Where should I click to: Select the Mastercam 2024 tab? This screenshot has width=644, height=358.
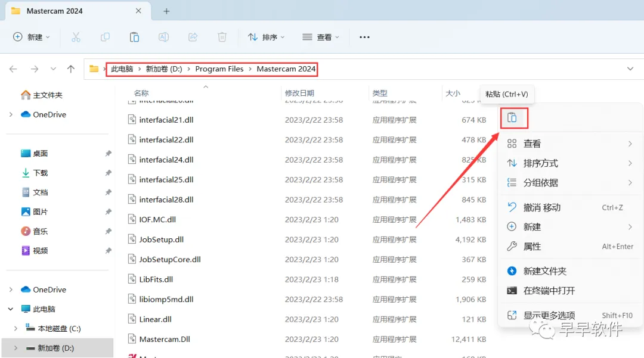pyautogui.click(x=78, y=11)
